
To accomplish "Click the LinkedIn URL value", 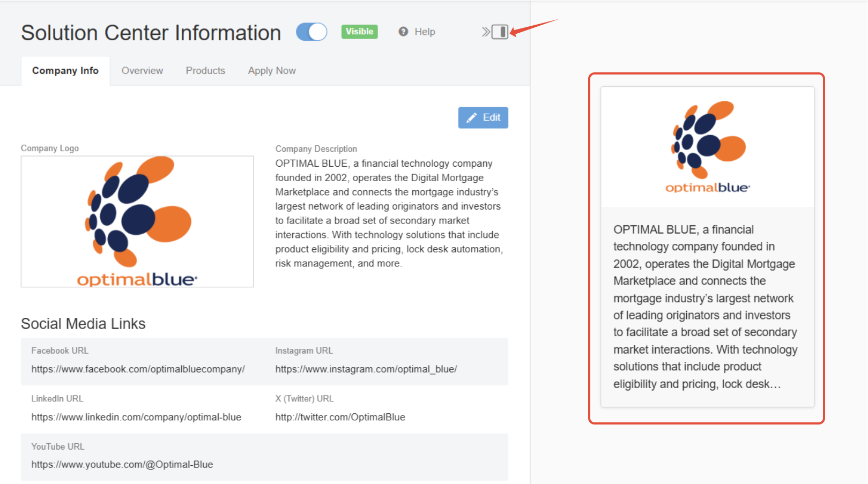I will (x=136, y=417).
